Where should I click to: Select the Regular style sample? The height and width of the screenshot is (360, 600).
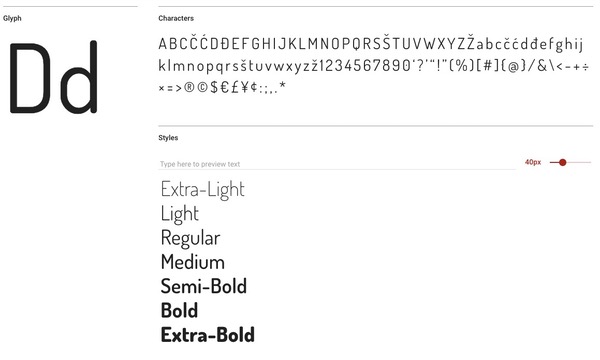[190, 238]
